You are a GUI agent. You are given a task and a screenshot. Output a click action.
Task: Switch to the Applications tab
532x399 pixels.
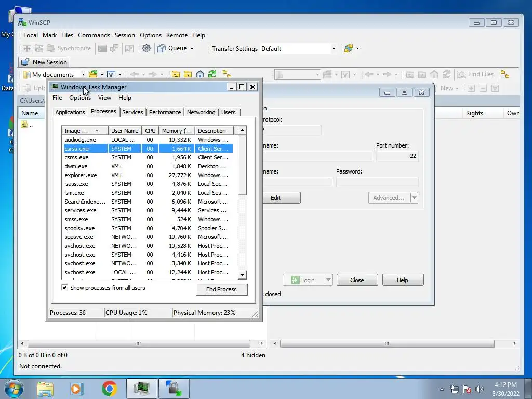[x=70, y=112]
